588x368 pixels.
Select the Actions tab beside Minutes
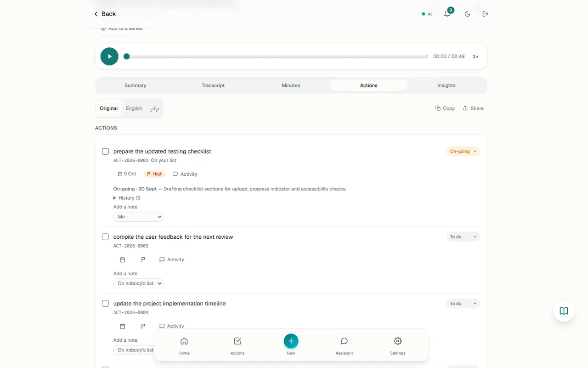coord(368,86)
